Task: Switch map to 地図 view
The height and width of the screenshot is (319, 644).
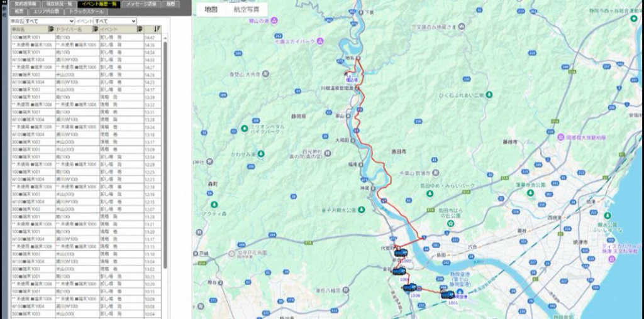Action: 211,9
